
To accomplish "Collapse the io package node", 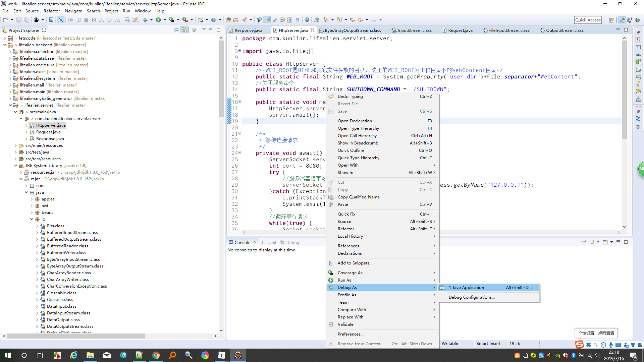I will tap(32, 219).
